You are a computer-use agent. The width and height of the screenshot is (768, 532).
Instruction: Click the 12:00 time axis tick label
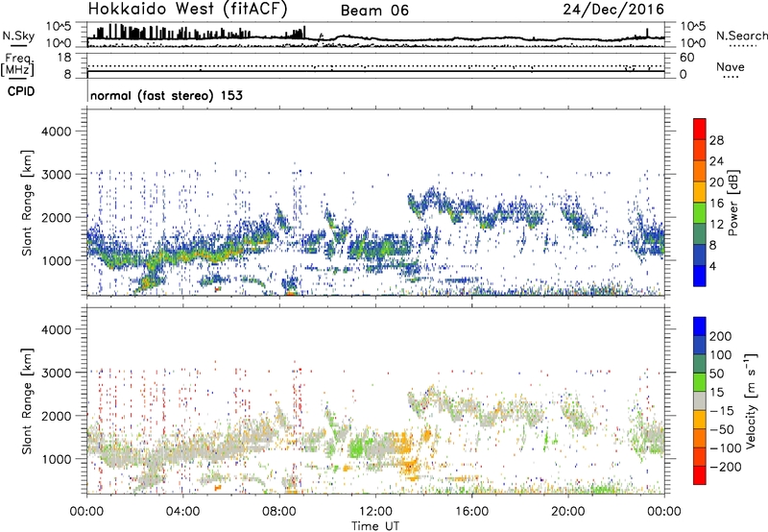coord(375,512)
